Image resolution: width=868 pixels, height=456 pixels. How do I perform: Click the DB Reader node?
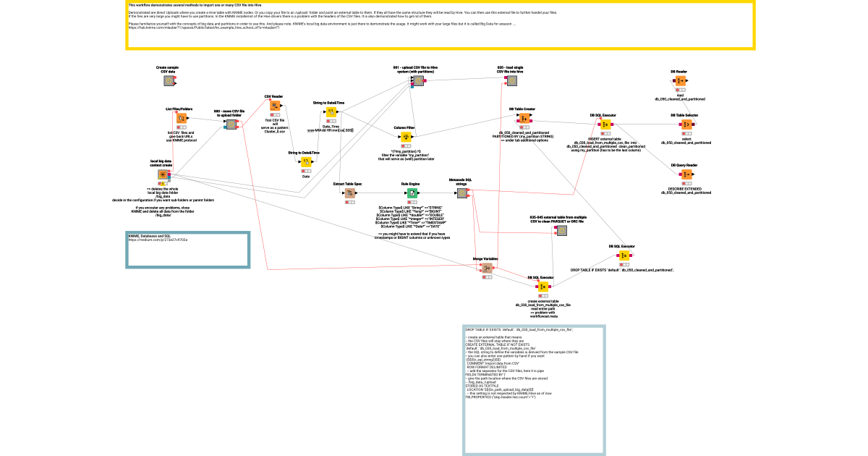click(x=680, y=81)
